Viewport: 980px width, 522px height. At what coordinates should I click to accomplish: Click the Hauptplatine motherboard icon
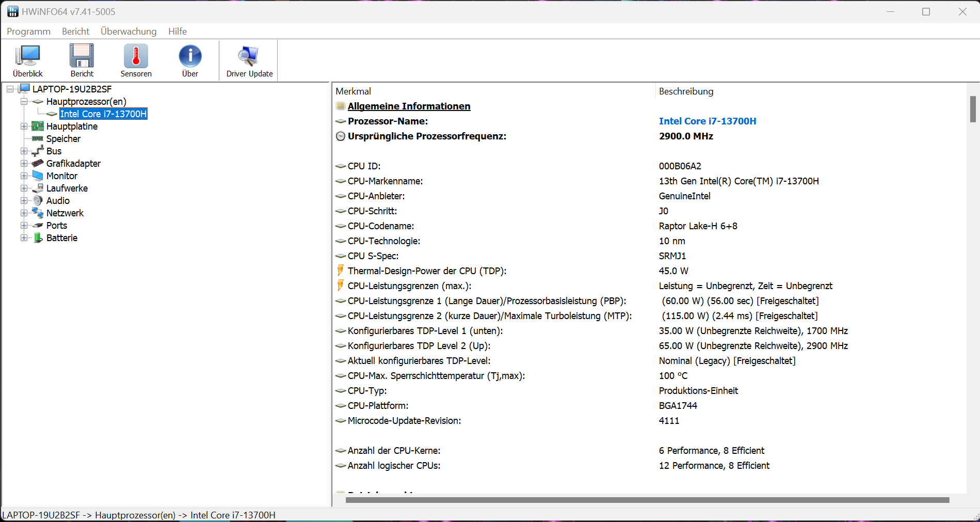pos(38,126)
